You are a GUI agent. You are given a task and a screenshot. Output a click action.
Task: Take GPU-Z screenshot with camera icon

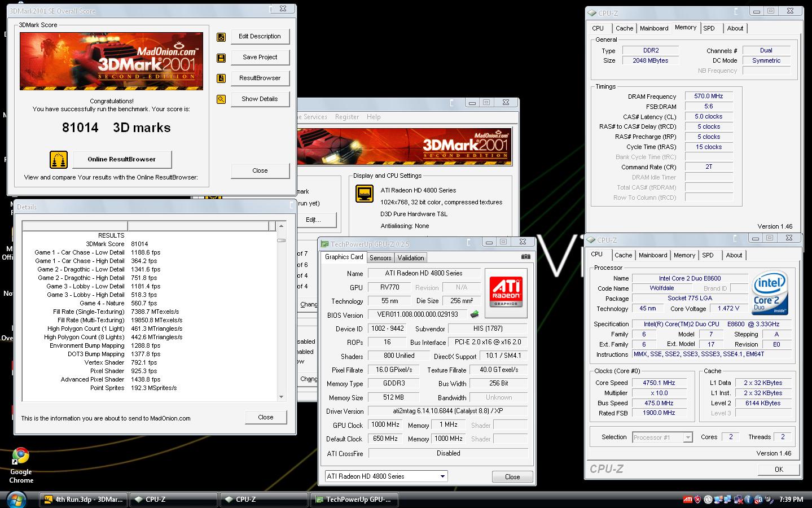click(x=525, y=256)
